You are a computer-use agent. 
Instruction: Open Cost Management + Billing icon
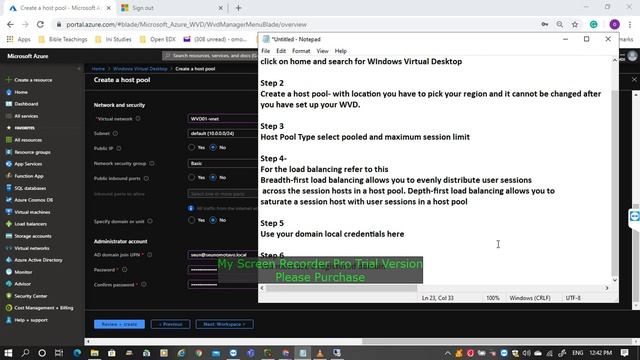(x=9, y=308)
